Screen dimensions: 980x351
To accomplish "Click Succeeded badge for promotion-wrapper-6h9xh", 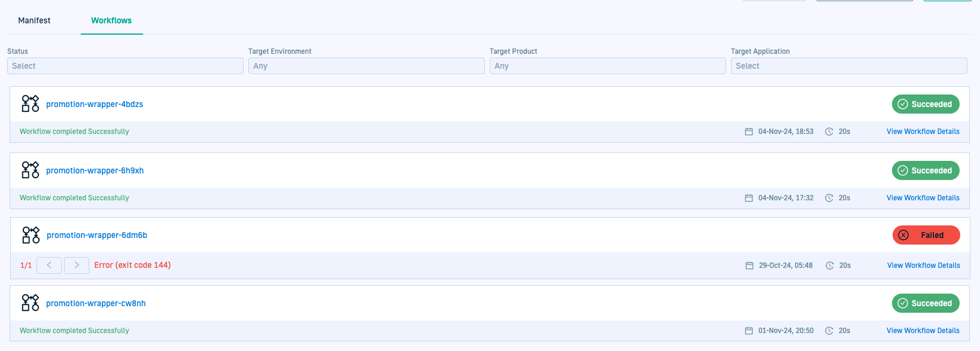I will pos(926,170).
